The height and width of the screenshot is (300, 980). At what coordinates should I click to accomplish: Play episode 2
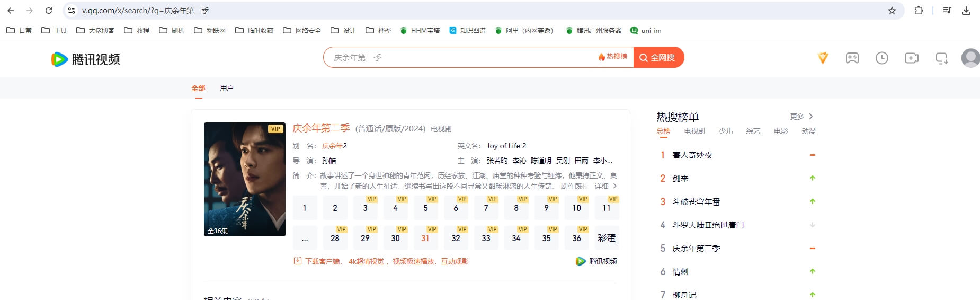(x=335, y=208)
